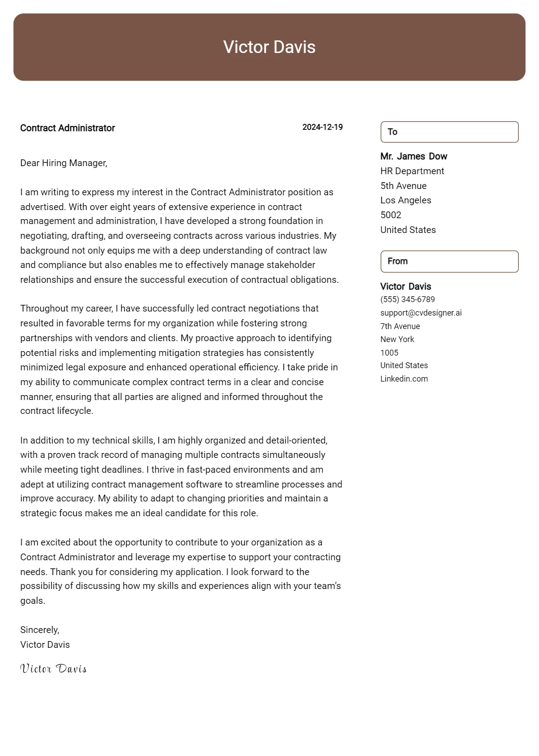Click recipient name Mr. James Dow
The width and height of the screenshot is (539, 756).
tap(414, 156)
